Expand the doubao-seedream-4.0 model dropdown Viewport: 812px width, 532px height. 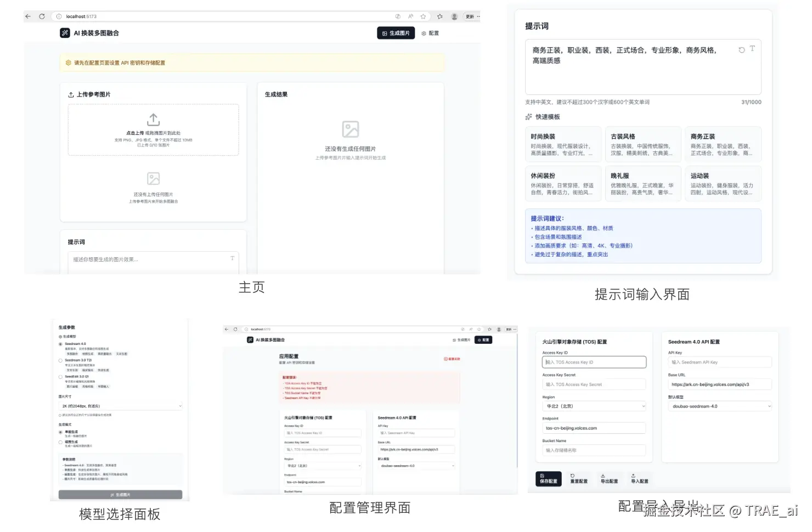719,406
